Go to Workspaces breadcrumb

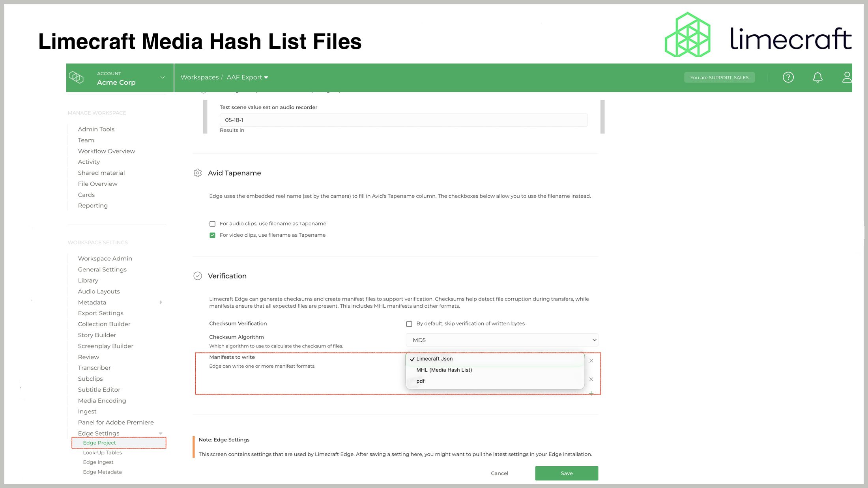(x=200, y=77)
